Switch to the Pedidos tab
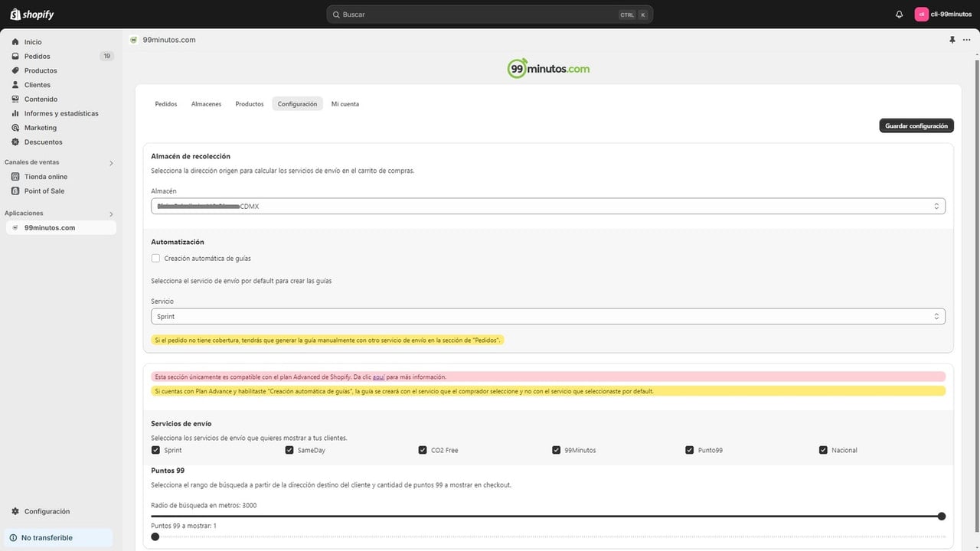 166,104
